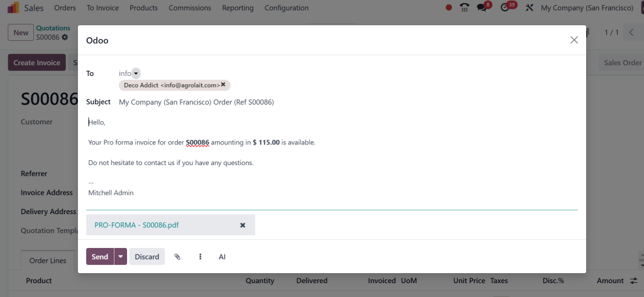The image size is (644, 297).
Task: Switch to the Order Lines tab
Action: click(x=48, y=261)
